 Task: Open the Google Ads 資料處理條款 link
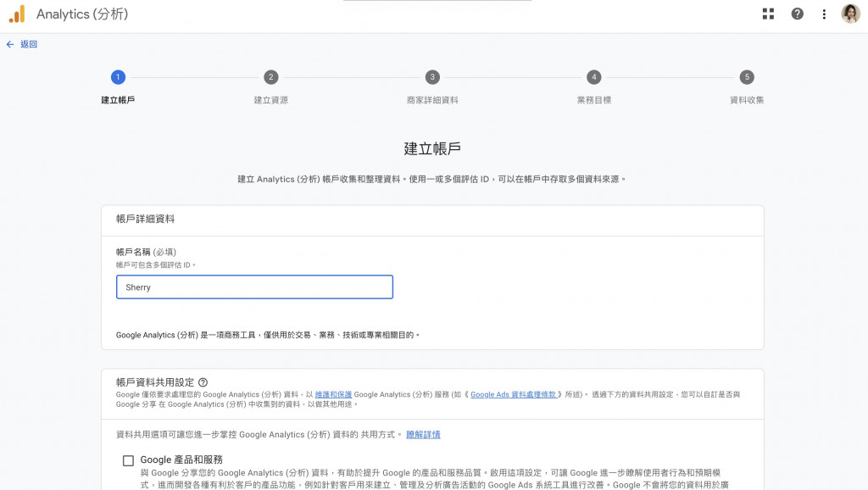pyautogui.click(x=513, y=395)
